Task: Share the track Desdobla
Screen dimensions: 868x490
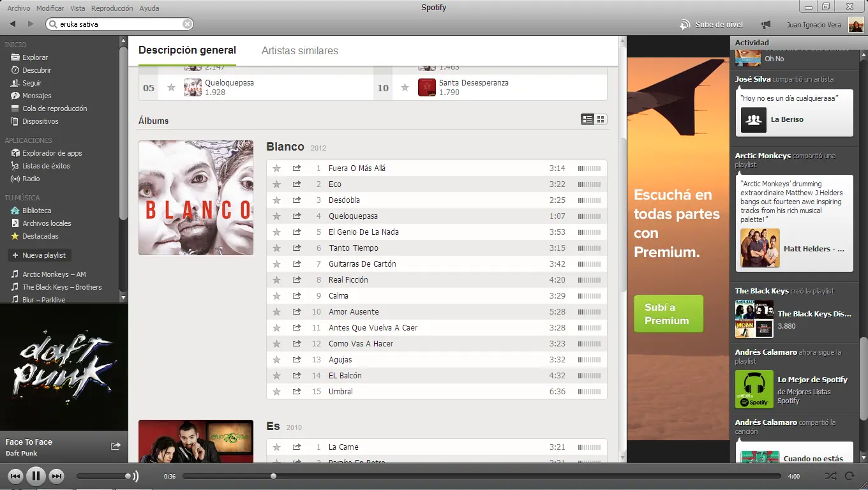Action: click(x=297, y=200)
